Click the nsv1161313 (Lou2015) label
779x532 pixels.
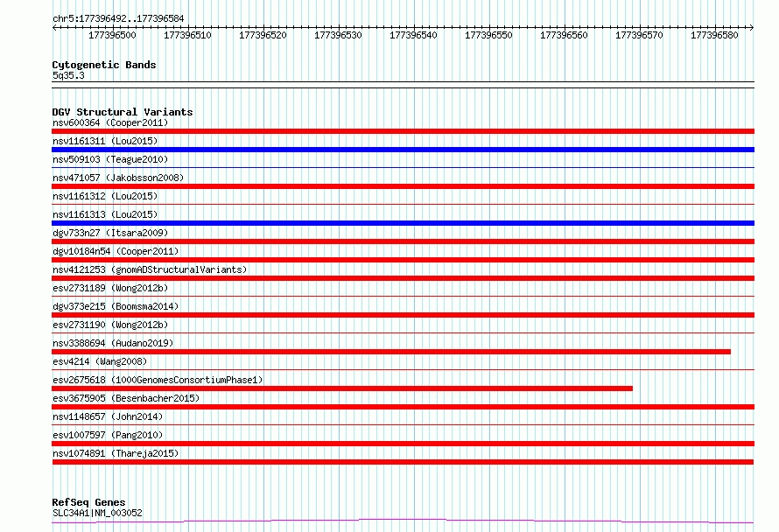coord(105,214)
